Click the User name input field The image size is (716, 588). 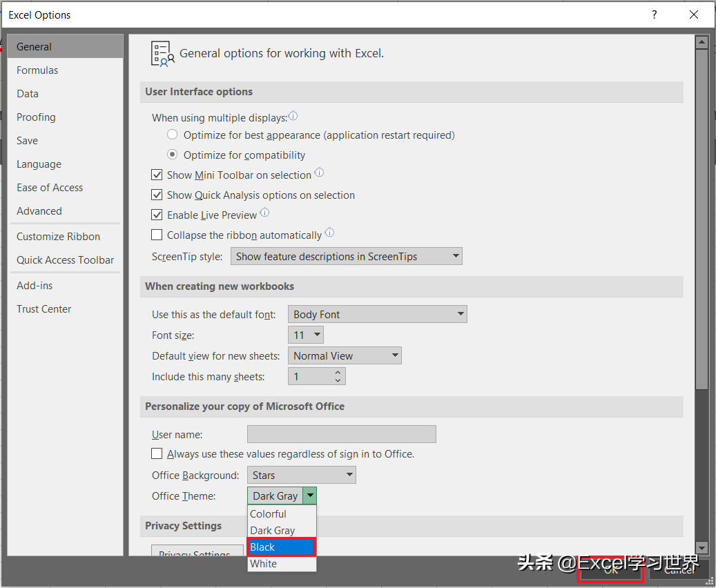[x=342, y=434]
